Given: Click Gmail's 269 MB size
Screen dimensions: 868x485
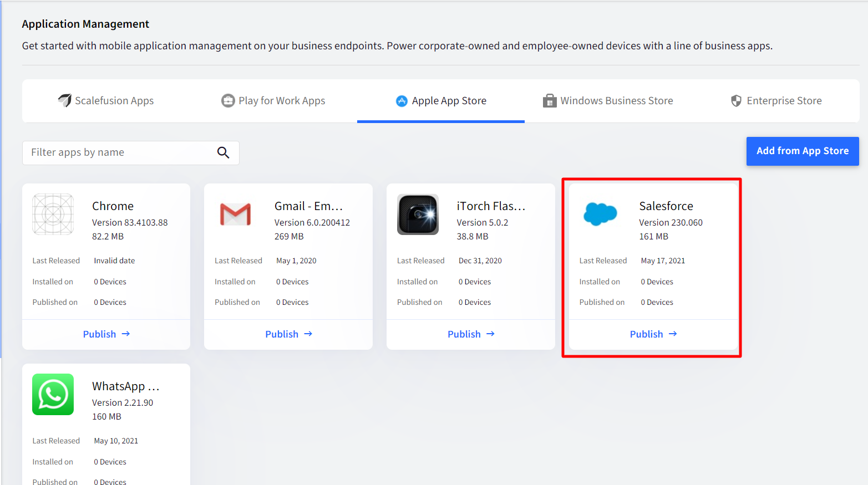Looking at the screenshot, I should click(289, 236).
